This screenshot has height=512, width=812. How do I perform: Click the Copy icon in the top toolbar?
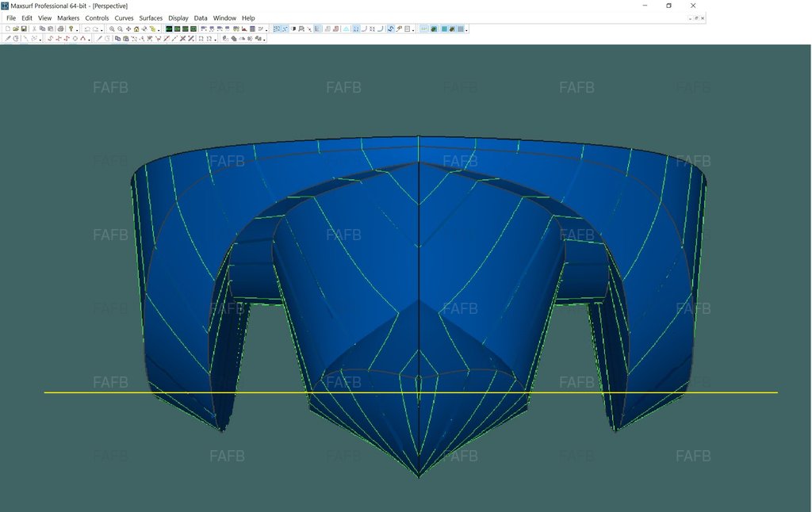[42, 29]
